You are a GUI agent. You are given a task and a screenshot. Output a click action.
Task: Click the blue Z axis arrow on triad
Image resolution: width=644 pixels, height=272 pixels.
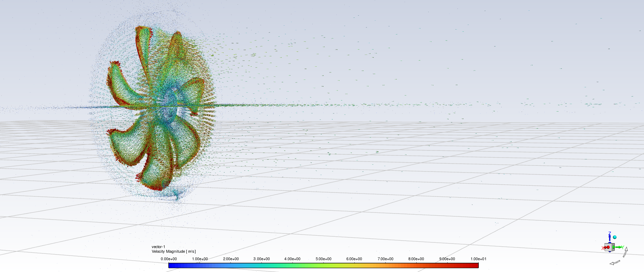(x=610, y=238)
